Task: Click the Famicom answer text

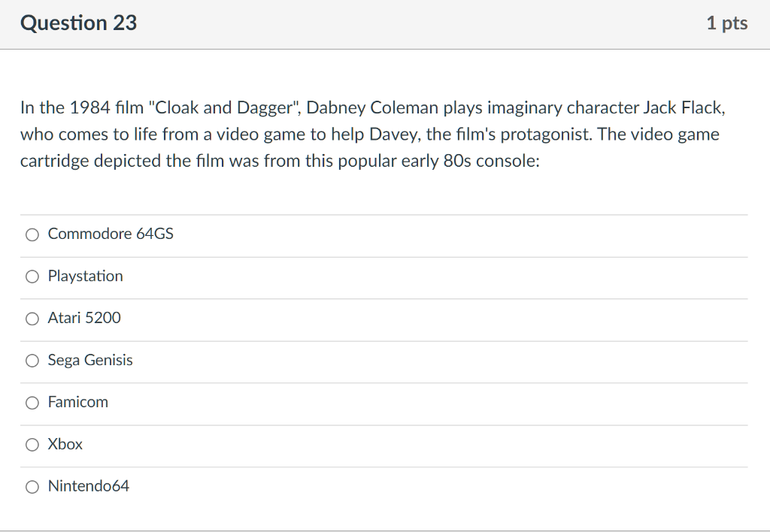Action: click(77, 402)
